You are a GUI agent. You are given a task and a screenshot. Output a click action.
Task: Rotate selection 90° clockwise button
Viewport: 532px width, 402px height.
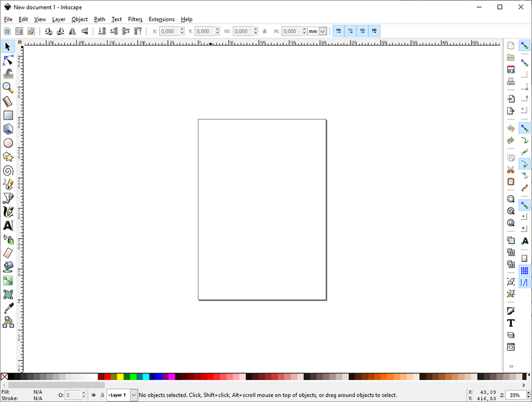click(60, 31)
